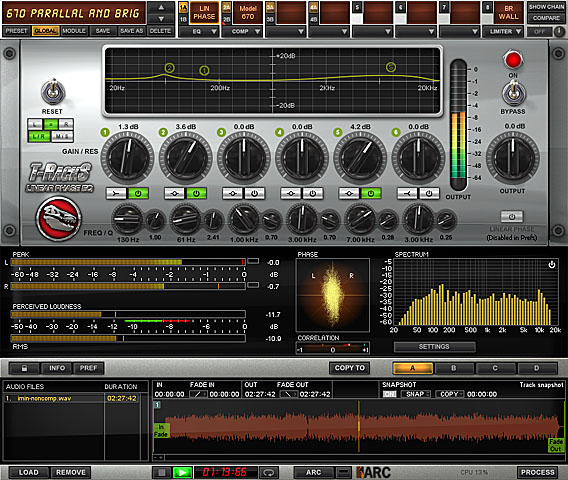Select band 1 low shelf filter shape
Viewport: 568px width, 480px height.
click(116, 193)
